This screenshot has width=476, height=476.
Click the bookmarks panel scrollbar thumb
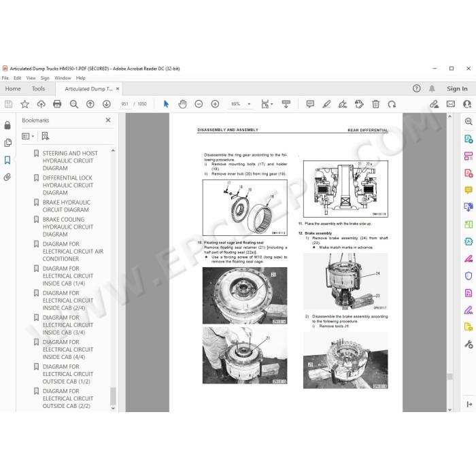tap(113, 396)
